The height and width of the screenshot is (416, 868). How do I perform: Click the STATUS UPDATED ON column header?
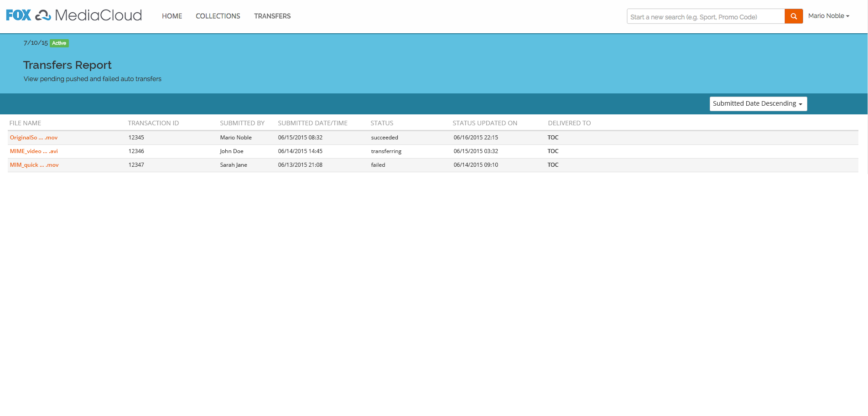[x=484, y=123]
